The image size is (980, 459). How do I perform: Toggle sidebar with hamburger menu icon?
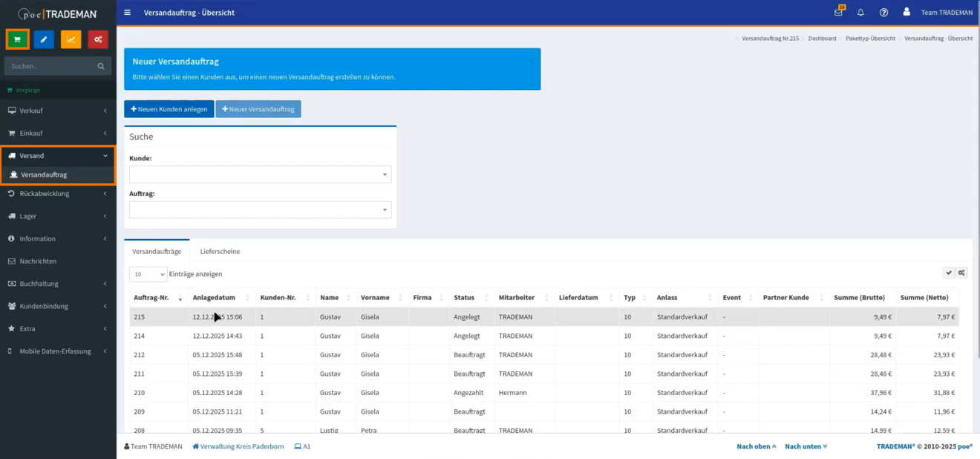click(128, 13)
